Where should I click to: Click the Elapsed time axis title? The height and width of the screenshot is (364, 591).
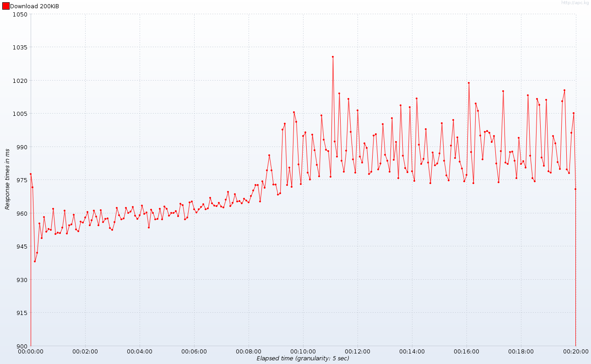[303, 358]
